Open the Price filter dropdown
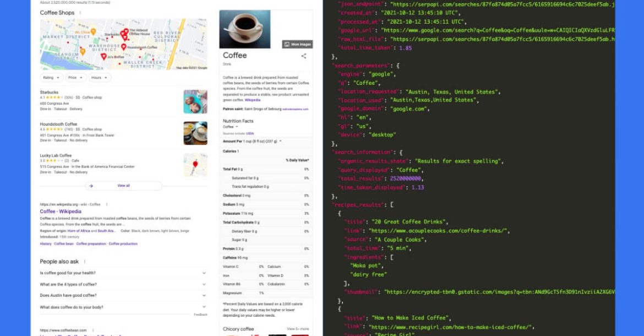This screenshot has height=336, width=644. click(x=75, y=78)
